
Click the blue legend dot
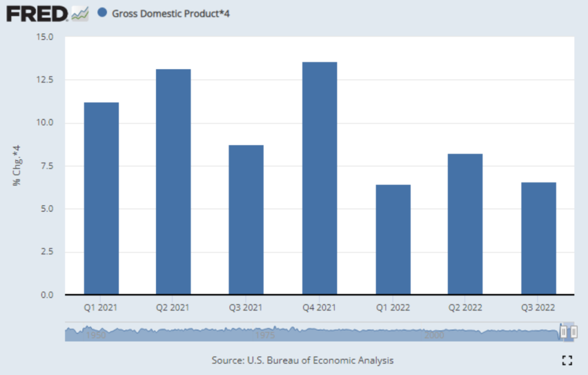pyautogui.click(x=102, y=13)
